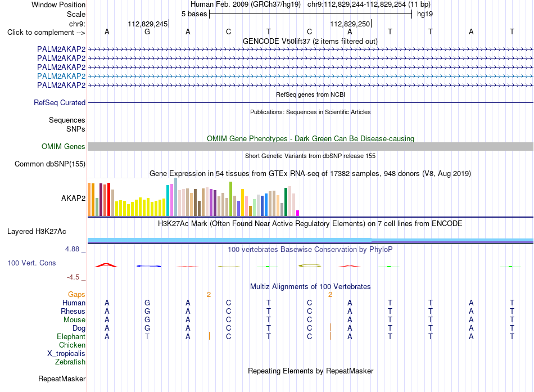
Task: Click 'Short Genetic Variants from dbSNP' title
Action: (x=310, y=156)
